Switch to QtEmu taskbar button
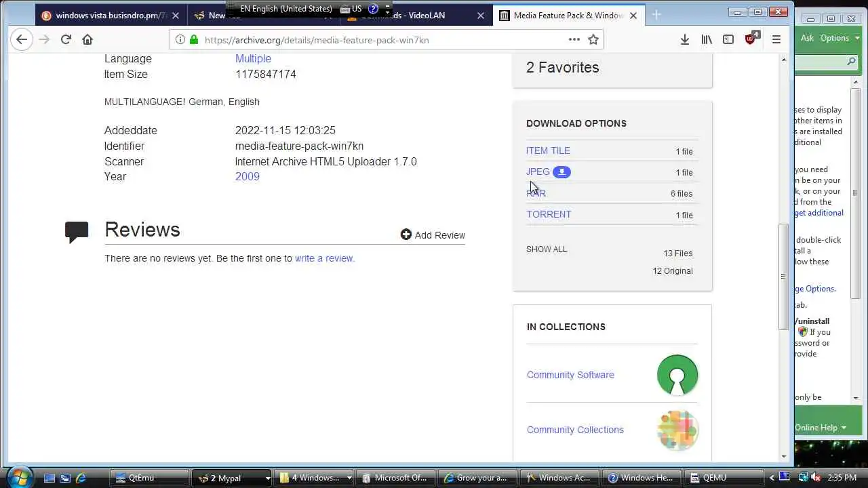The height and width of the screenshot is (488, 868). click(151, 478)
